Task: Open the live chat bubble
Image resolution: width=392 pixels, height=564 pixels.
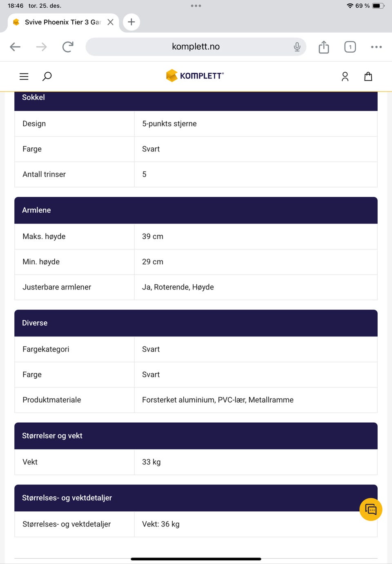Action: 371,509
